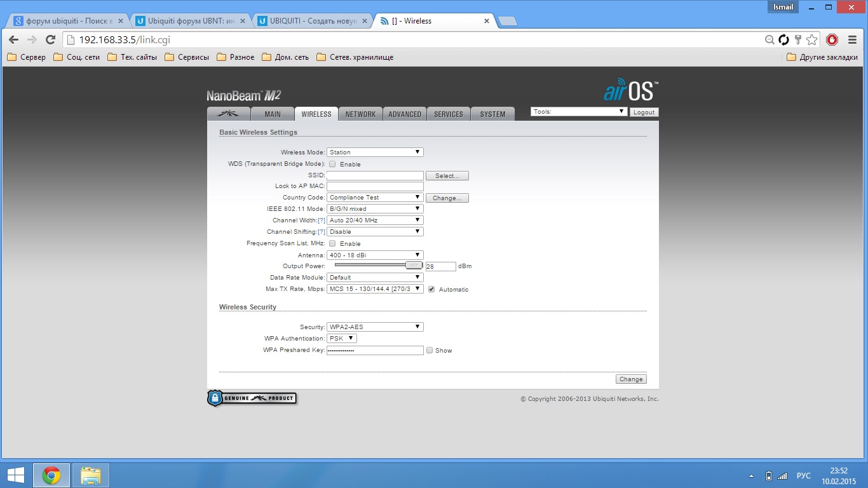Click the circular arrows extension icon
This screenshot has width=868, height=488.
(783, 40)
